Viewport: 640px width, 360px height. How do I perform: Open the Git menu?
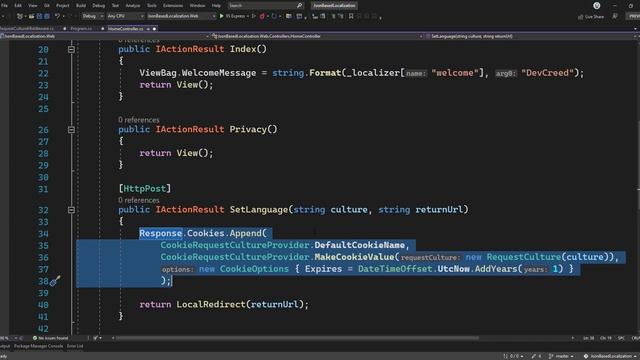point(47,6)
